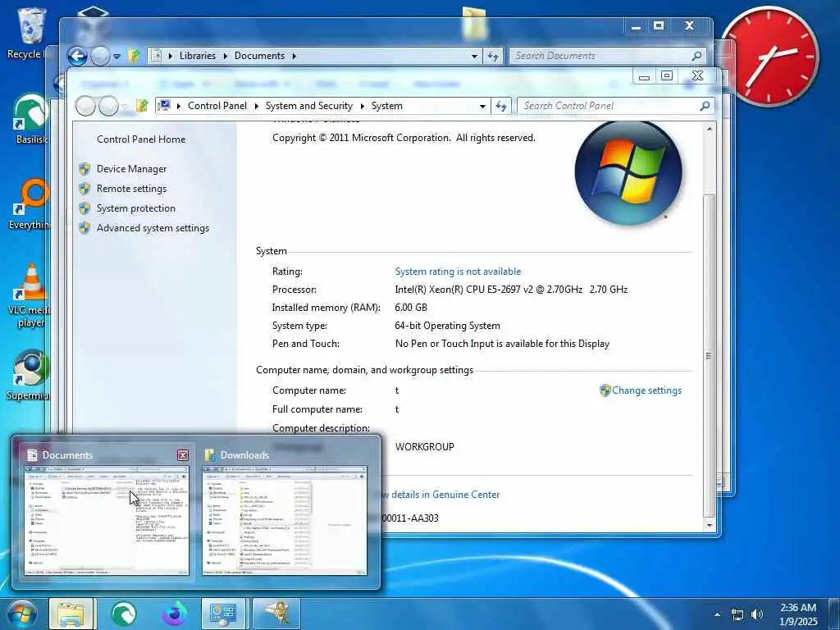Open Advanced system settings
Viewport: 840px width, 630px height.
click(153, 228)
